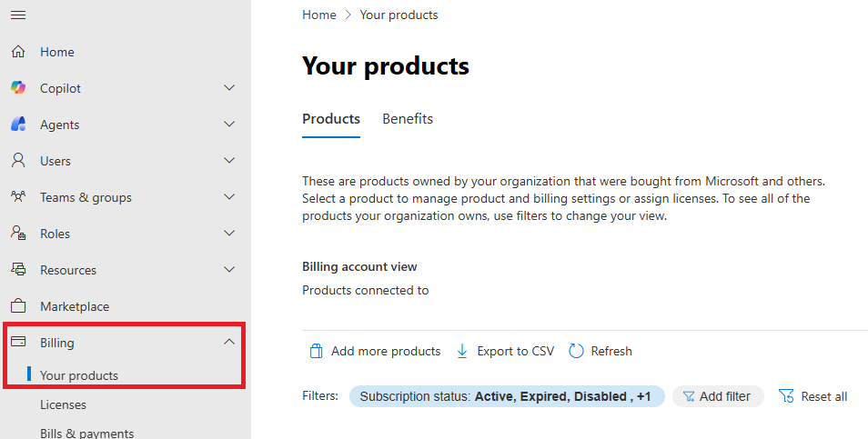Click the Copilot logo icon
The image size is (868, 439).
[18, 88]
